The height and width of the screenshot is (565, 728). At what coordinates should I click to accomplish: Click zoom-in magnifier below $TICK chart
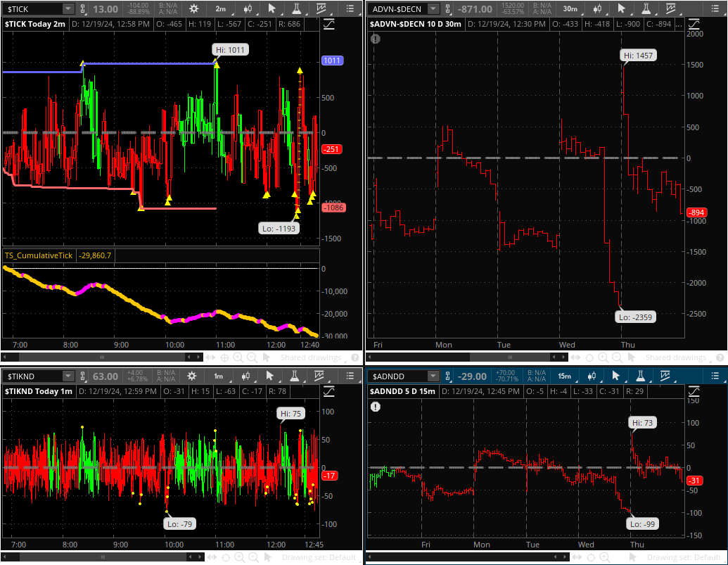pos(238,357)
